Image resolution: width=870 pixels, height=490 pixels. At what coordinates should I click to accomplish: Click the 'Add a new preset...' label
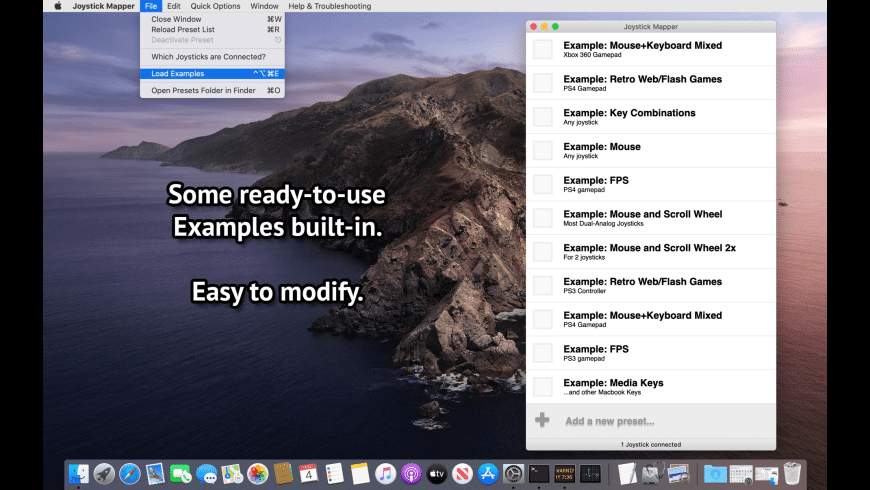[x=609, y=421]
